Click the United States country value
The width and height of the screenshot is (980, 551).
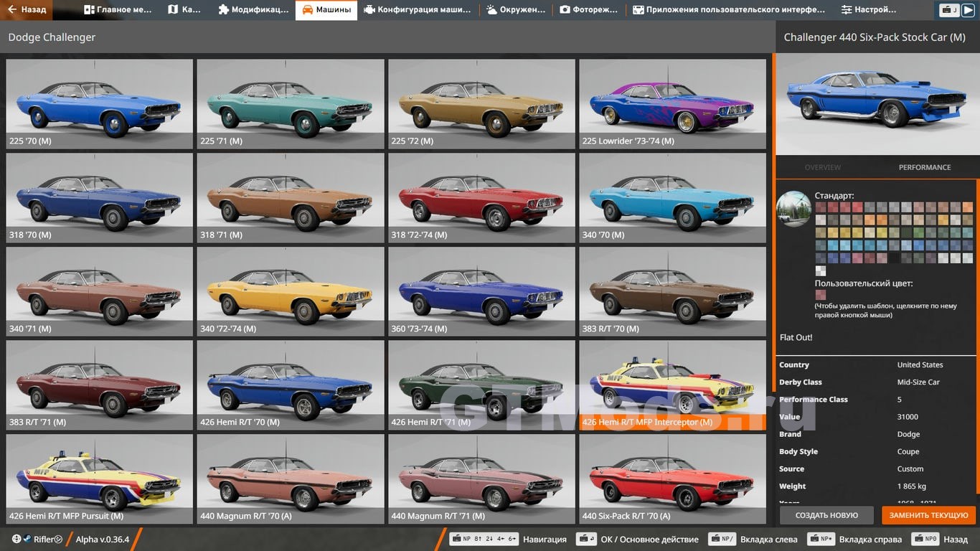920,365
